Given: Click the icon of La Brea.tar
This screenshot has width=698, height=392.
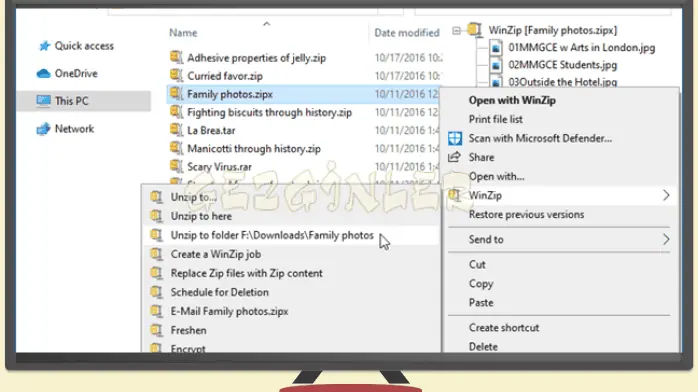Looking at the screenshot, I should 176,130.
